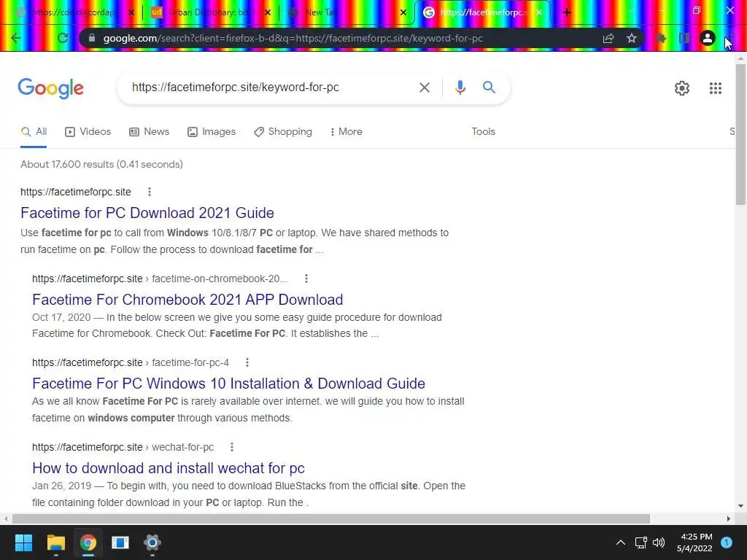This screenshot has width=747, height=560.
Task: Select the All results tab
Action: 34,131
